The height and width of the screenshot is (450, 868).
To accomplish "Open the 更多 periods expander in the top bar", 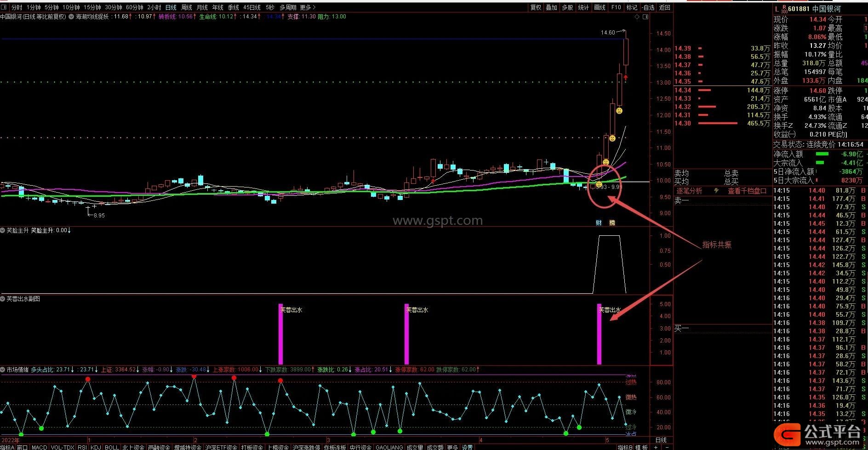I will coord(308,7).
